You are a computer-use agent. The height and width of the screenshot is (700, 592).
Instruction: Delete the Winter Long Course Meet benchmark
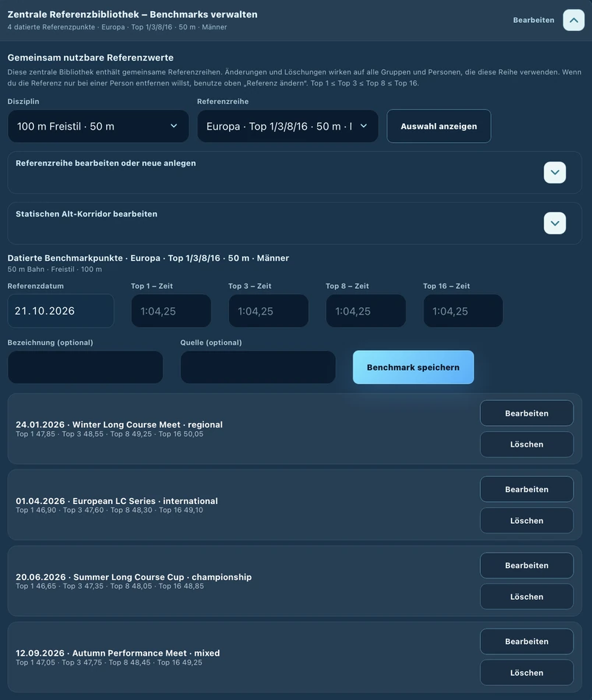(x=526, y=444)
